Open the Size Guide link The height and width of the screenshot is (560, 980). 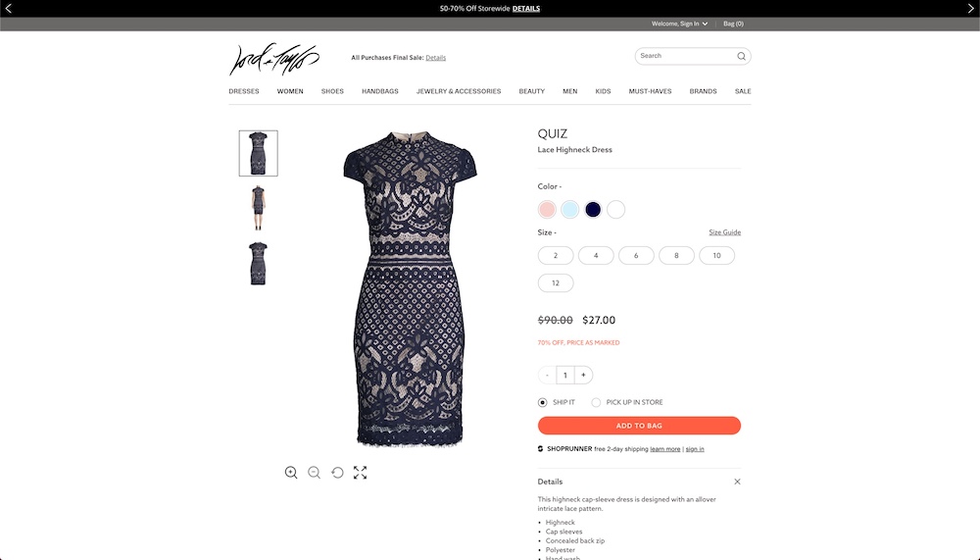point(724,232)
